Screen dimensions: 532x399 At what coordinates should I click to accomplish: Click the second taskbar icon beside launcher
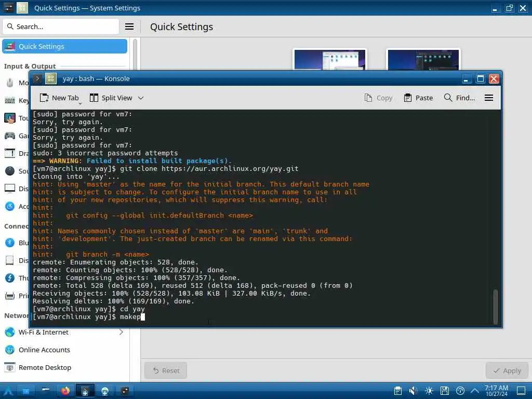tap(25, 391)
